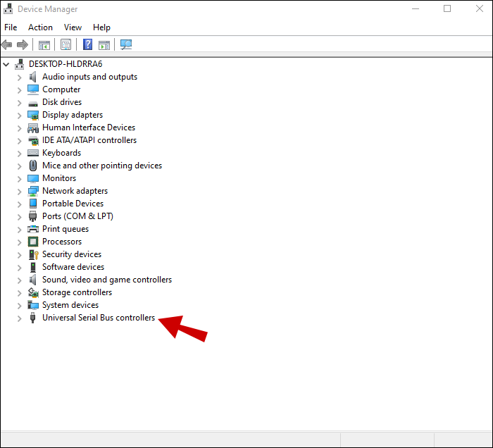This screenshot has width=493, height=448.
Task: Click the IDE ATA/ATAPI controllers icon
Action: (x=32, y=141)
